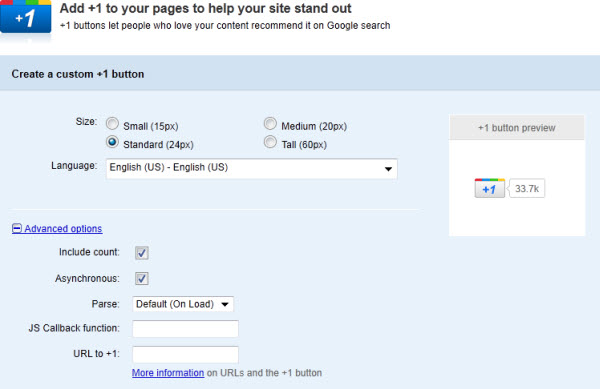
Task: Click the JS Callback function input field
Action: tap(186, 329)
